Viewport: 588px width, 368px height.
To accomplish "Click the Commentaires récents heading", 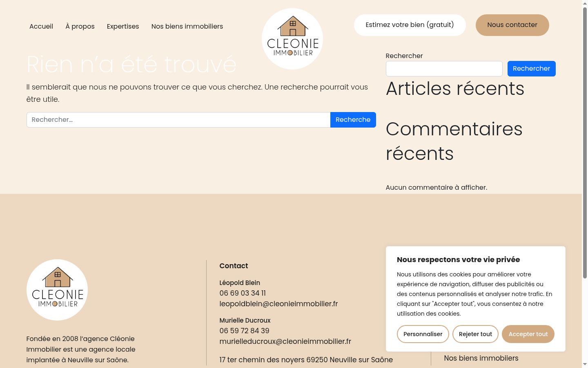I will coord(454,141).
